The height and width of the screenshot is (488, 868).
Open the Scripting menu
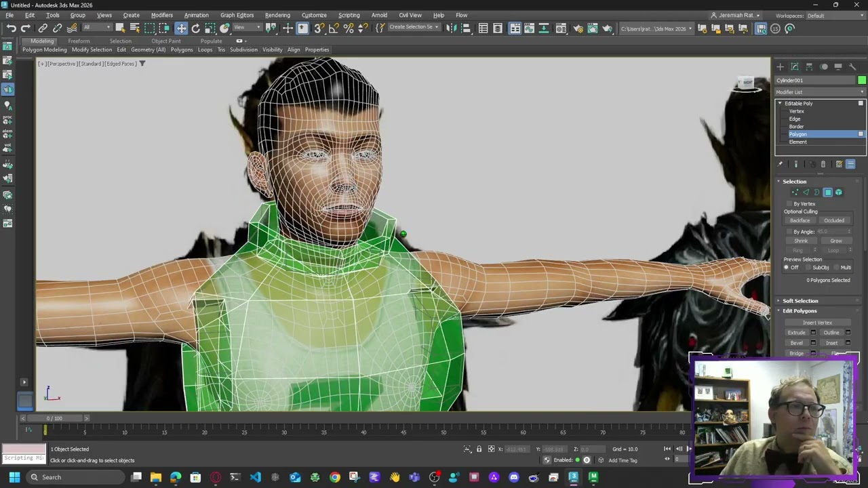tap(349, 15)
